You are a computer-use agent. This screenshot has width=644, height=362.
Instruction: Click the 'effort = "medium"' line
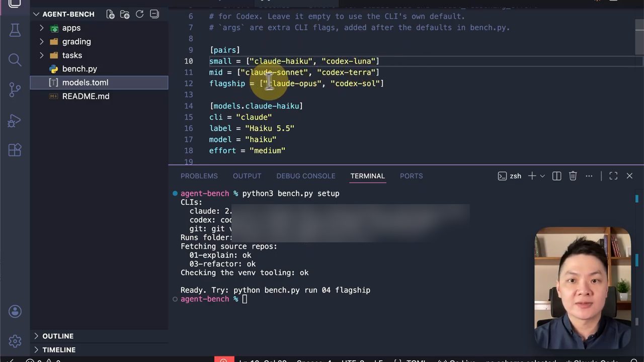click(247, 150)
